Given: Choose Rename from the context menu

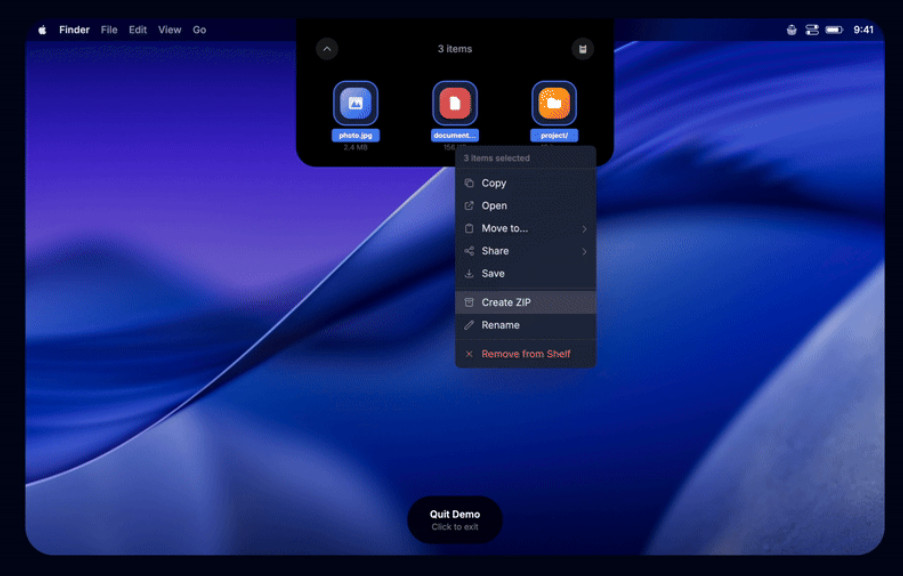Looking at the screenshot, I should click(525, 325).
